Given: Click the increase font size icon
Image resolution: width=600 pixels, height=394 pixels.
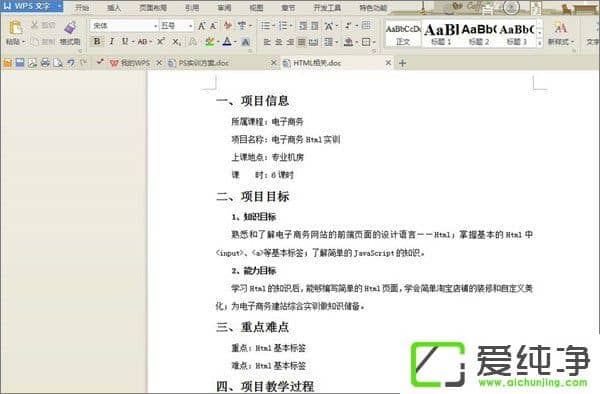Looking at the screenshot, I should pyautogui.click(x=202, y=26).
